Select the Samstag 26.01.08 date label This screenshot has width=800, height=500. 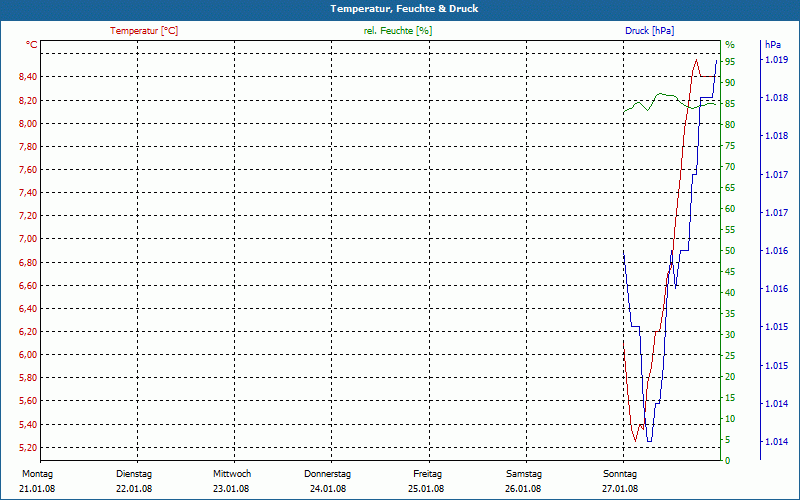pyautogui.click(x=523, y=481)
